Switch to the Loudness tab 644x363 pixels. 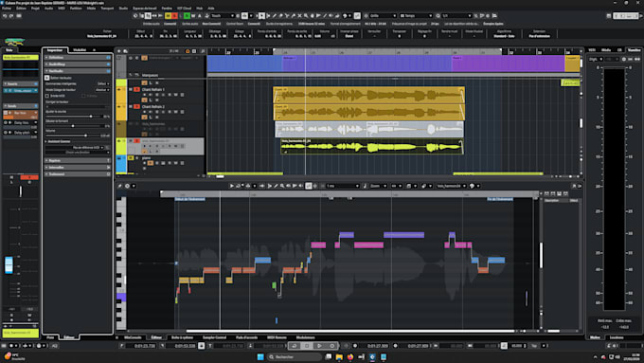click(x=617, y=337)
